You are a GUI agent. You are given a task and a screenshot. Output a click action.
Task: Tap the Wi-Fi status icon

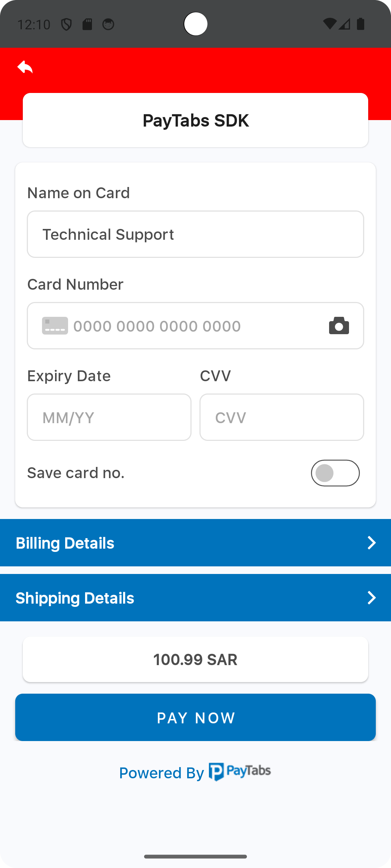tap(329, 24)
